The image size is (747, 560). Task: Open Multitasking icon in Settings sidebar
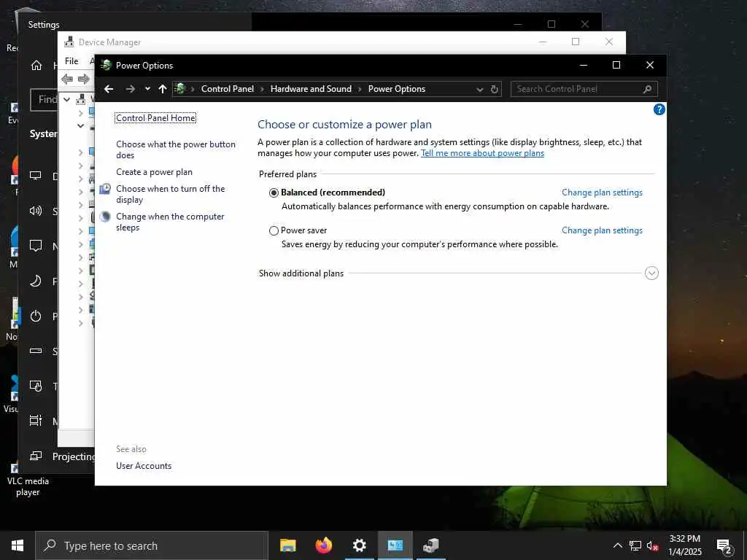click(x=36, y=421)
